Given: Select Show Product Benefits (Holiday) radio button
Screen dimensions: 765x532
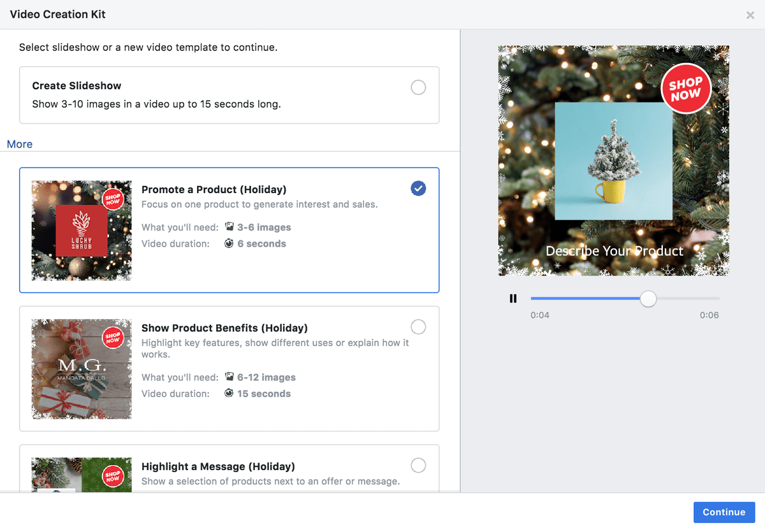Looking at the screenshot, I should (418, 327).
